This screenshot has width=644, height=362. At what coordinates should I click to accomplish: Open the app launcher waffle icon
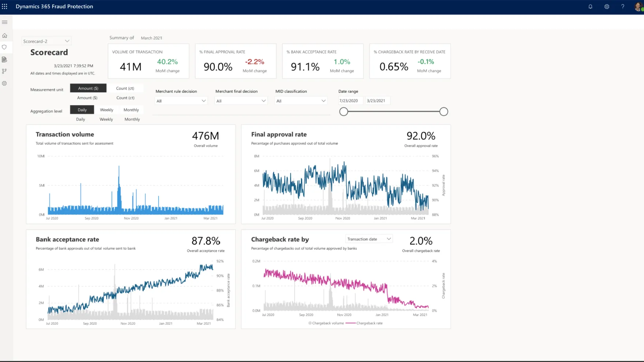click(x=5, y=7)
